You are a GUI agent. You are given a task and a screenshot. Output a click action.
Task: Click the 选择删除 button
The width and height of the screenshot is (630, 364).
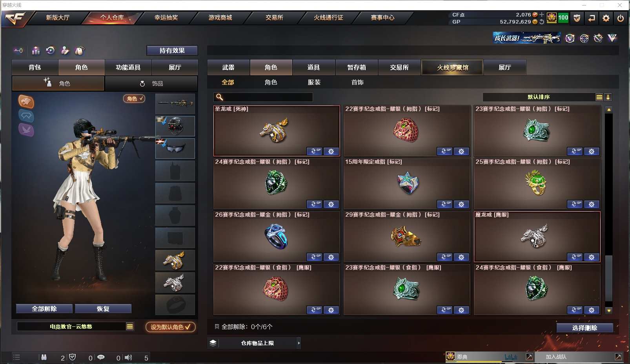click(x=584, y=328)
